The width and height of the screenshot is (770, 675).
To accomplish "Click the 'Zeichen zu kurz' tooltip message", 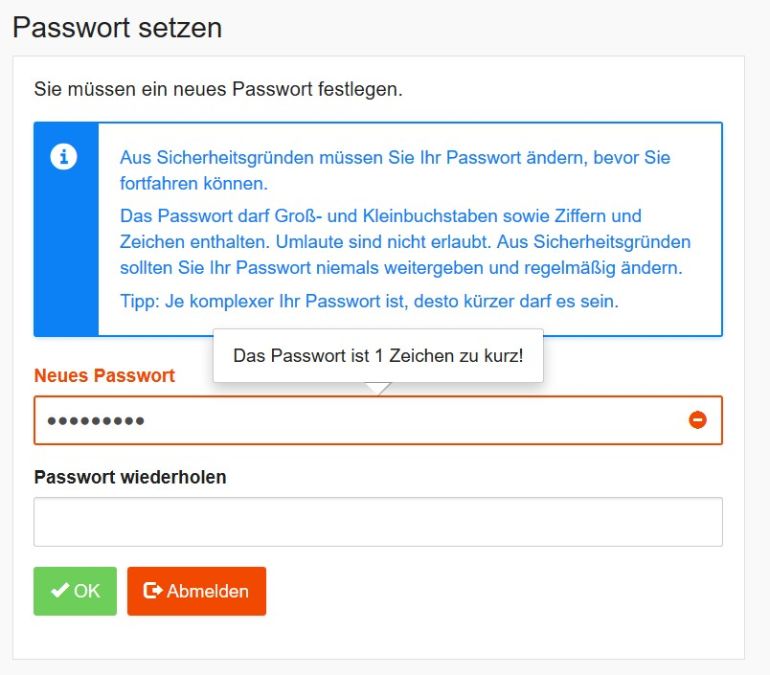I will (x=378, y=355).
